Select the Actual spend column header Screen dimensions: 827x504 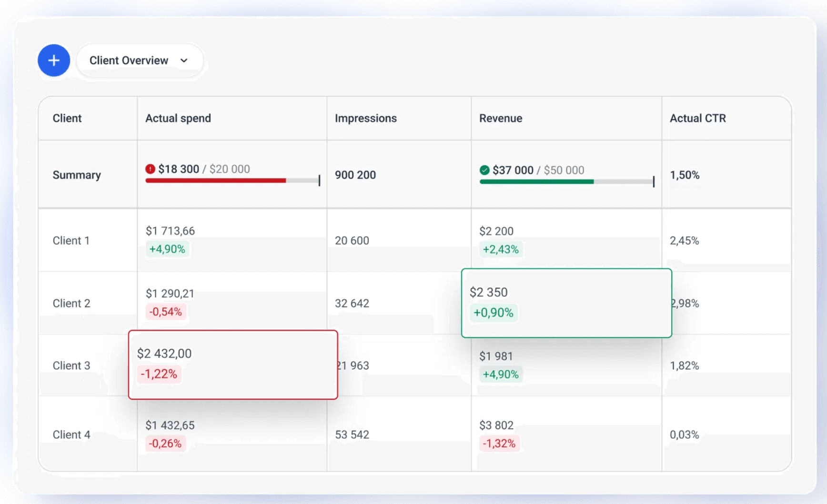(178, 118)
